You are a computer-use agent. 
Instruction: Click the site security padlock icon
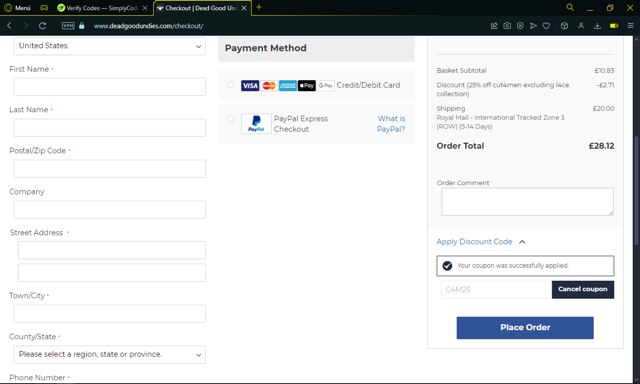pos(82,26)
